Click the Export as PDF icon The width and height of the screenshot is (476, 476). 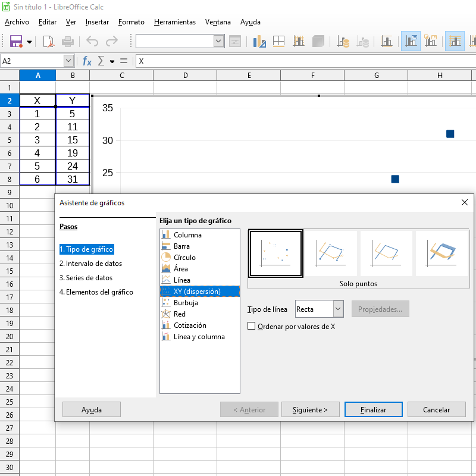tap(49, 41)
